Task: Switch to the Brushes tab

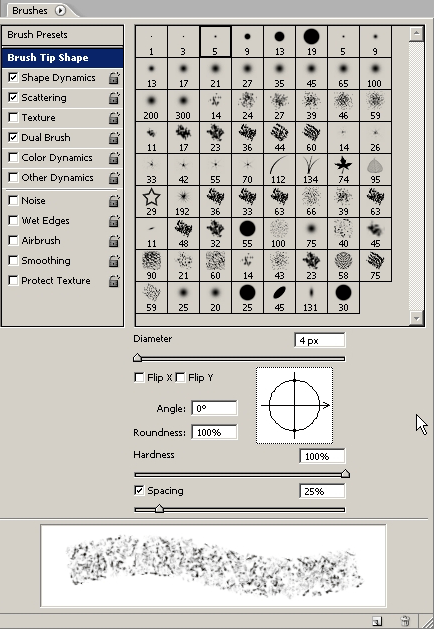Action: pos(30,10)
